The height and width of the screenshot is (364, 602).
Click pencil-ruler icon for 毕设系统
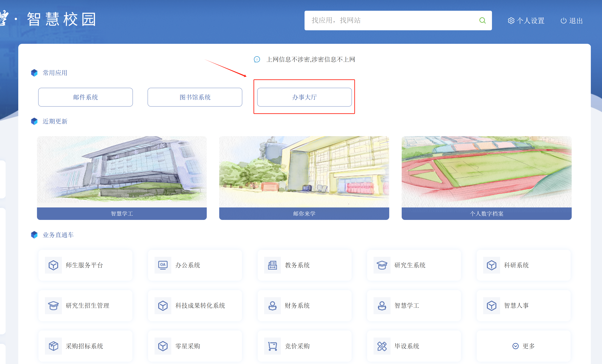(x=382, y=346)
